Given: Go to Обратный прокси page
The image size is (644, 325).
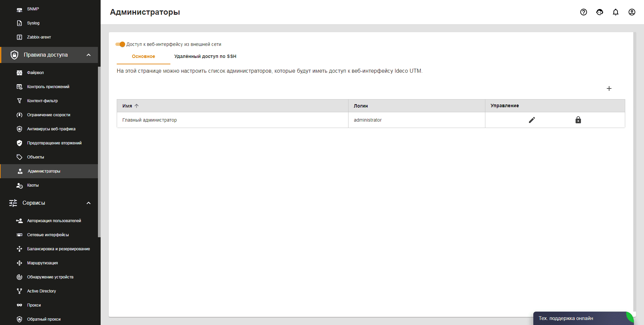Looking at the screenshot, I should [x=49, y=319].
